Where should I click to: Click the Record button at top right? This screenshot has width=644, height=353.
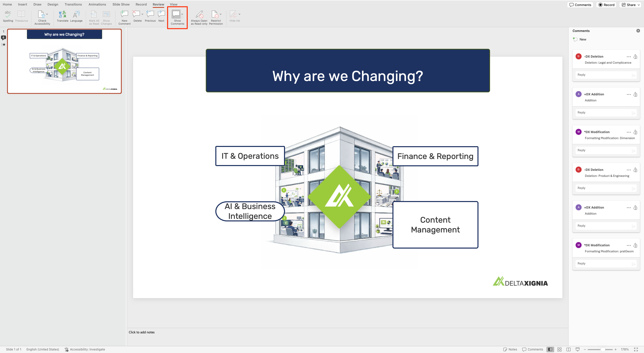click(606, 5)
